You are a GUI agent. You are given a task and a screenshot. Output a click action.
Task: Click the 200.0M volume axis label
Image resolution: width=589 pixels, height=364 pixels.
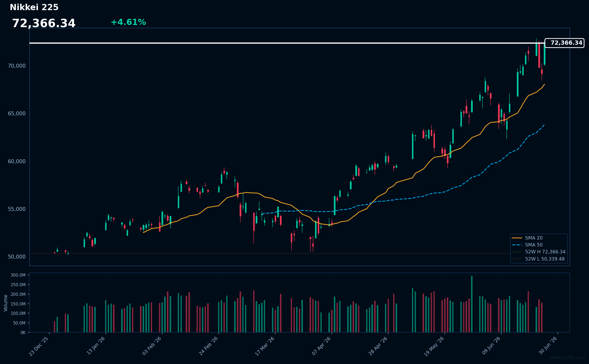pyautogui.click(x=18, y=294)
